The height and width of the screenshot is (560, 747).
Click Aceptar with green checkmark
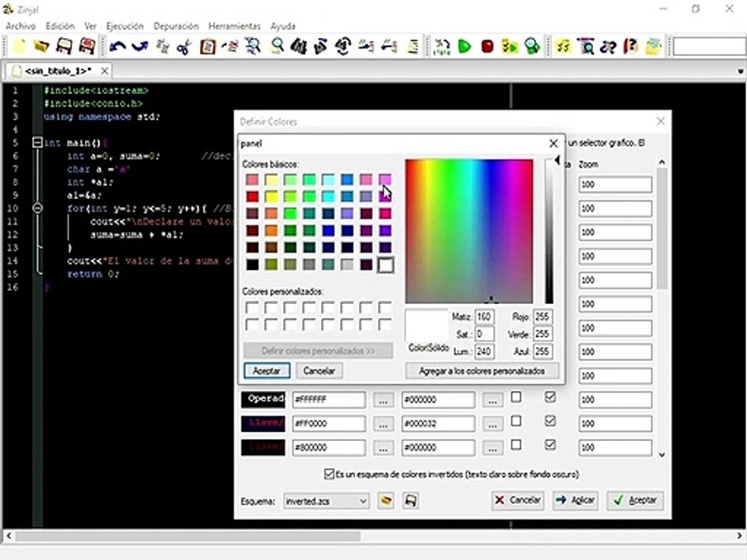click(636, 500)
